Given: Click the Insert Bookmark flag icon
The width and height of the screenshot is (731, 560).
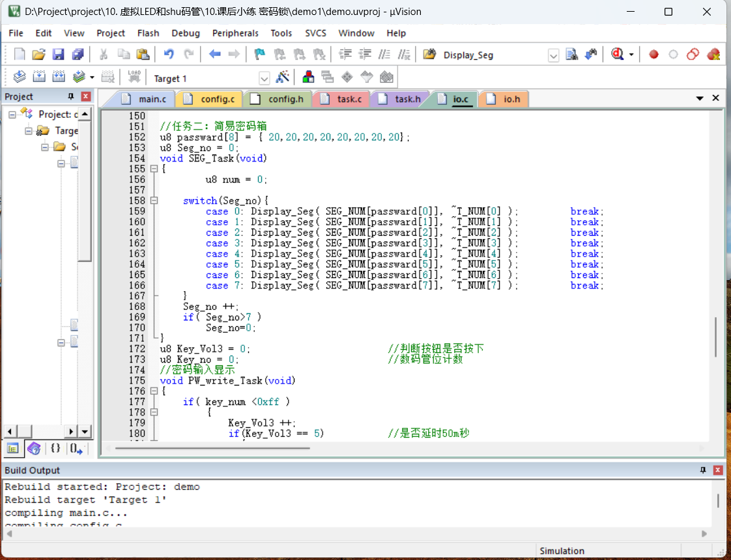Looking at the screenshot, I should (260, 55).
